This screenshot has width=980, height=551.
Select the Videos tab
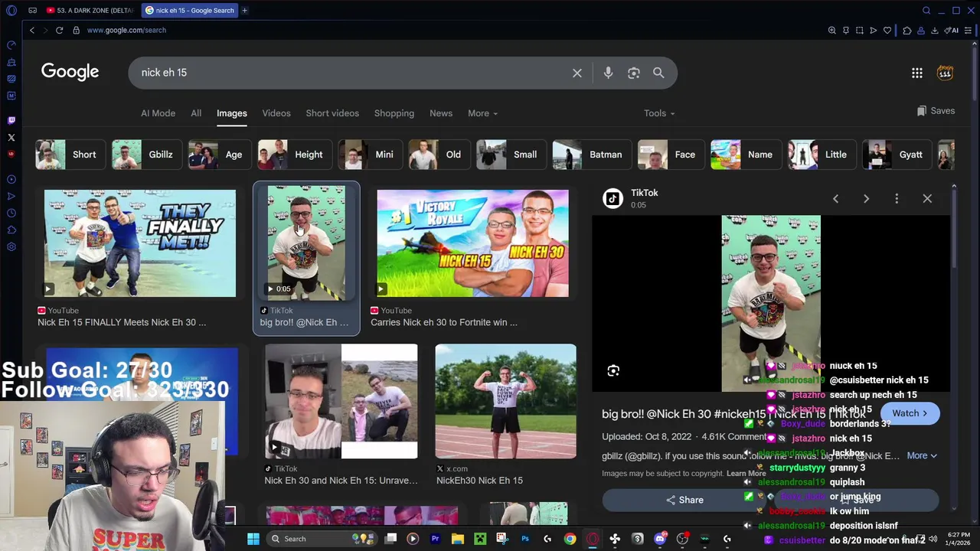(x=276, y=113)
